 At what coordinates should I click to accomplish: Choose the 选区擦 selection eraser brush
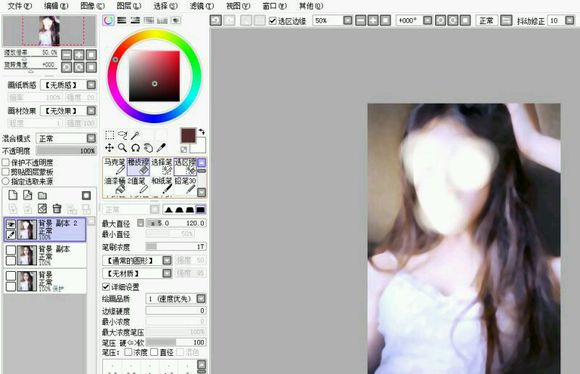pyautogui.click(x=185, y=166)
